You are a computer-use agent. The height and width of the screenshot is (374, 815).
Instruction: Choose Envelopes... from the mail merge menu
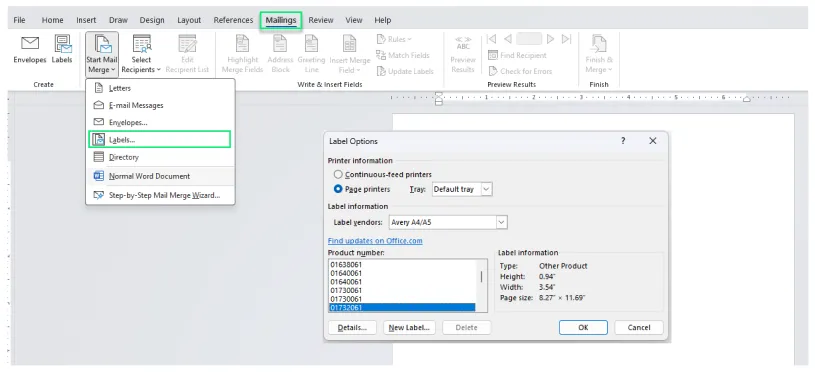160,123
